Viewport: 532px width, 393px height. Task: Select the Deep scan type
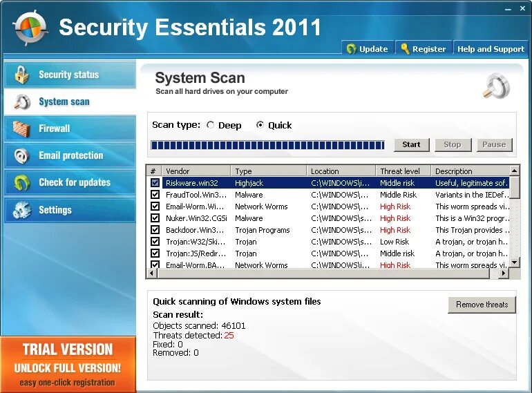click(211, 125)
